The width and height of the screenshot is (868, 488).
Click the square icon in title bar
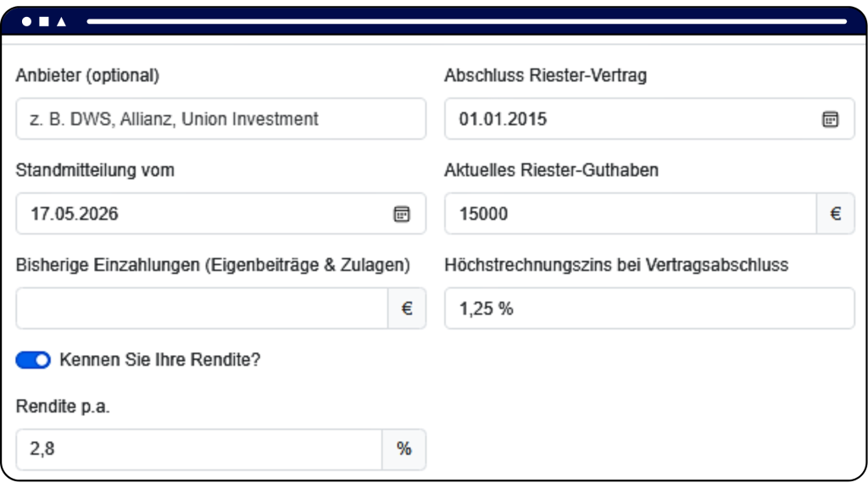click(x=44, y=21)
